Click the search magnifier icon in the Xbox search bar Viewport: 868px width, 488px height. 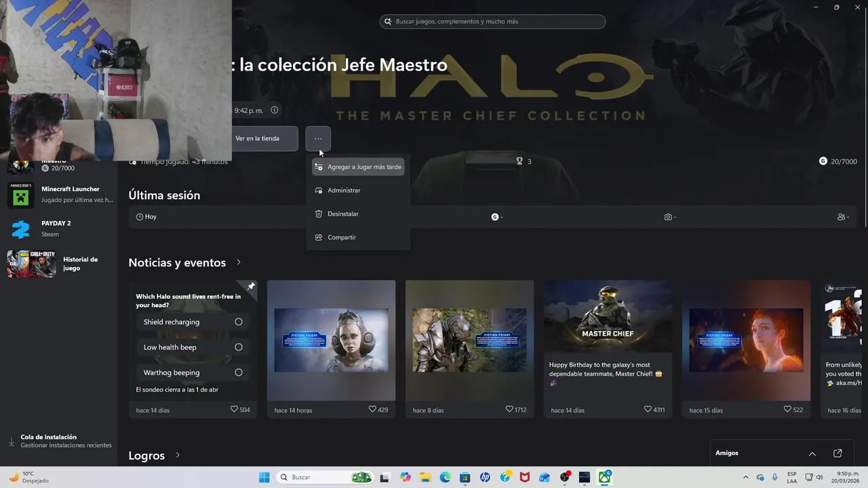[x=388, y=22]
